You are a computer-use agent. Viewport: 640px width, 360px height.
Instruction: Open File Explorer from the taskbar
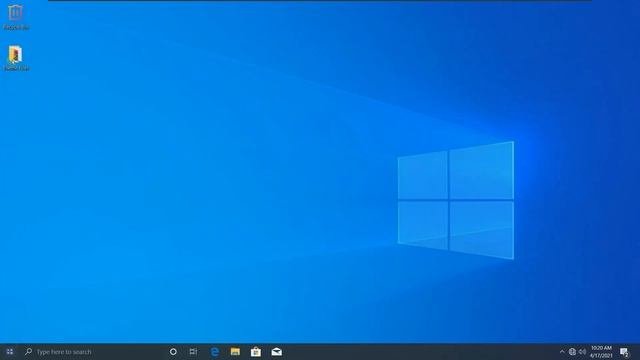coord(235,351)
